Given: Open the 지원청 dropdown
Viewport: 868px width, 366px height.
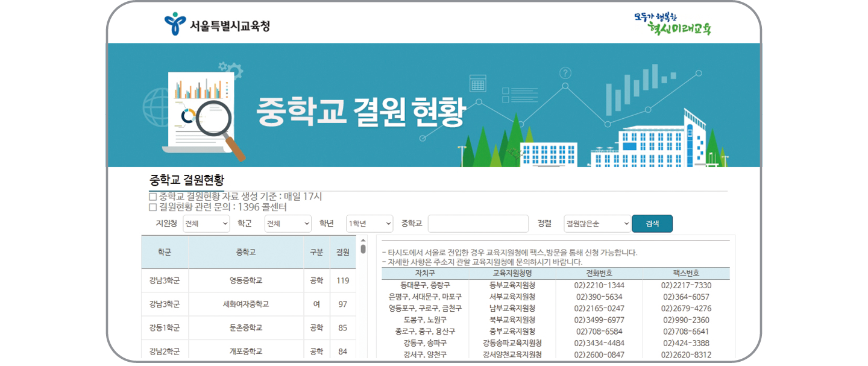Looking at the screenshot, I should point(206,224).
